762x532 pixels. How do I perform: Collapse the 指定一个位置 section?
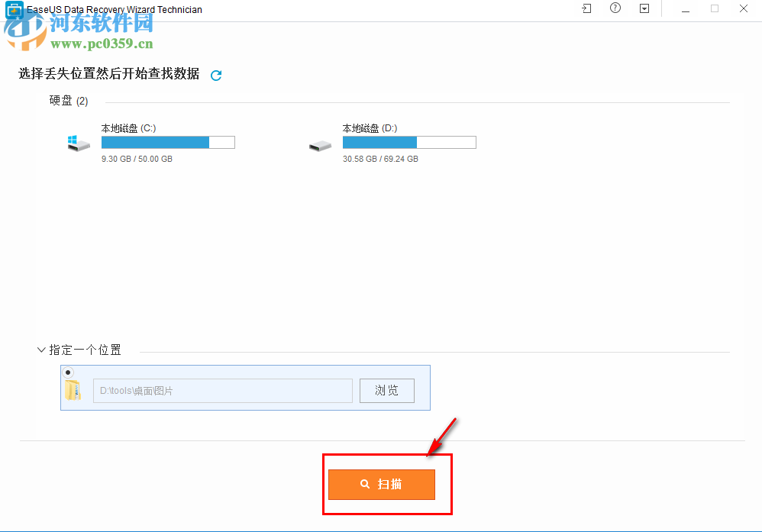(x=41, y=350)
